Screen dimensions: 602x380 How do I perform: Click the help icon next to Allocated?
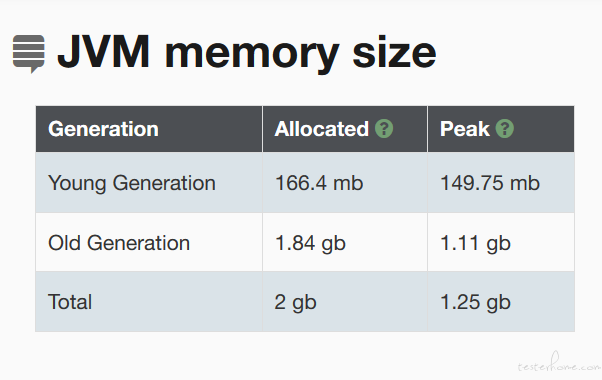pyautogui.click(x=384, y=128)
